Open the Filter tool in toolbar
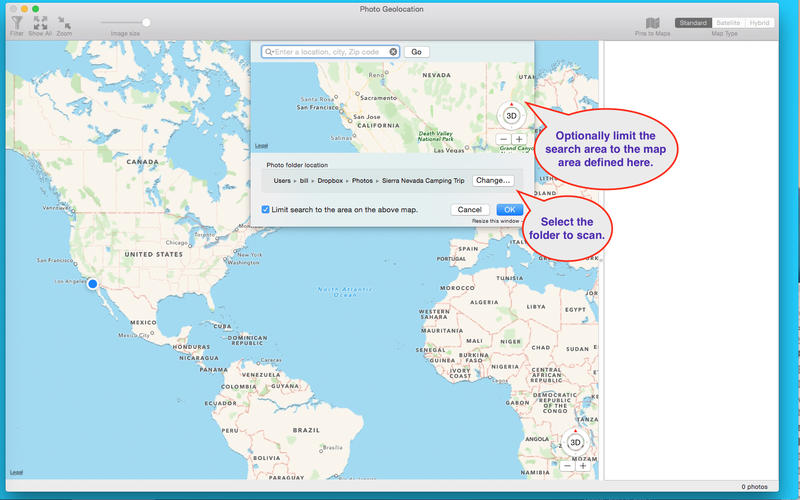 coord(17,25)
